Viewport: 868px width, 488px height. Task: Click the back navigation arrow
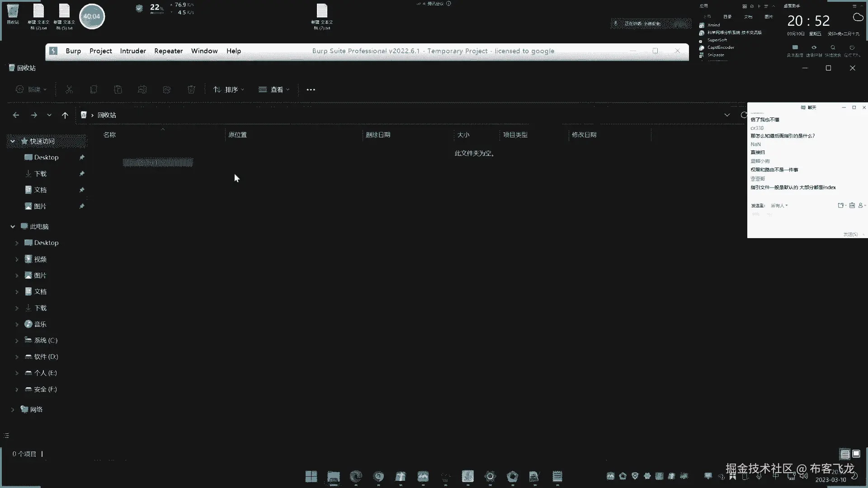pos(16,115)
